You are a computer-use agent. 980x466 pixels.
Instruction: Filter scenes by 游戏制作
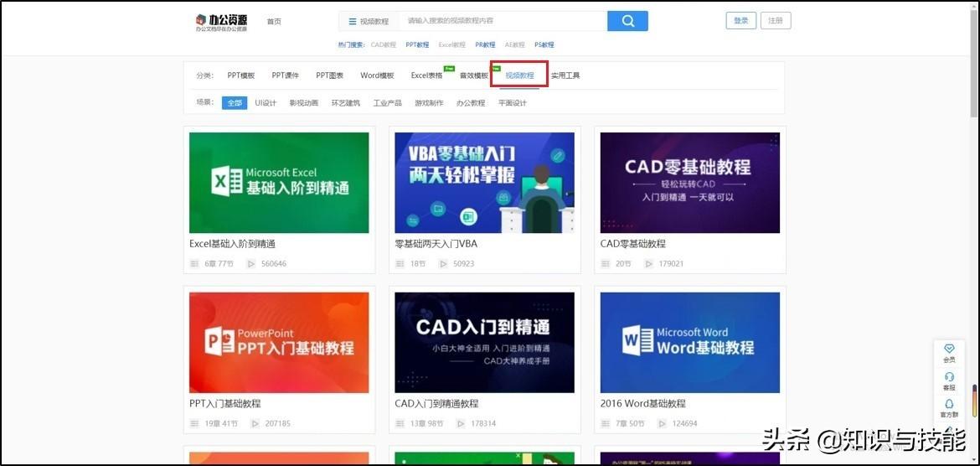pos(430,103)
